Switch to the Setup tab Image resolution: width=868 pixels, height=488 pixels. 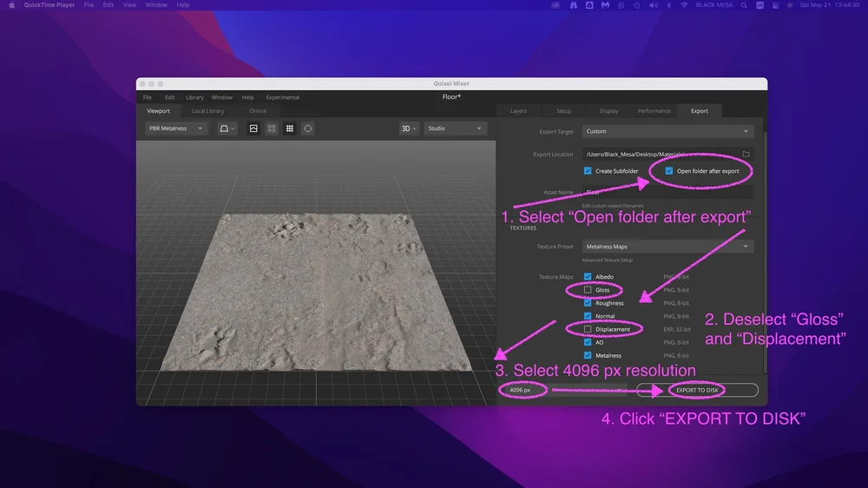(x=563, y=111)
